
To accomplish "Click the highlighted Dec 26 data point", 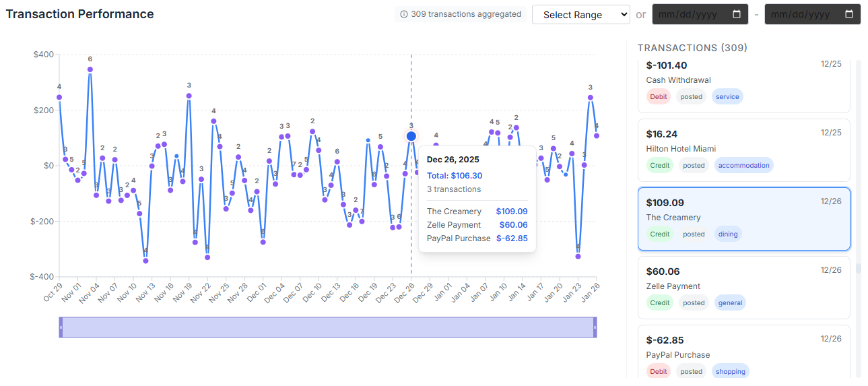I will [x=411, y=136].
